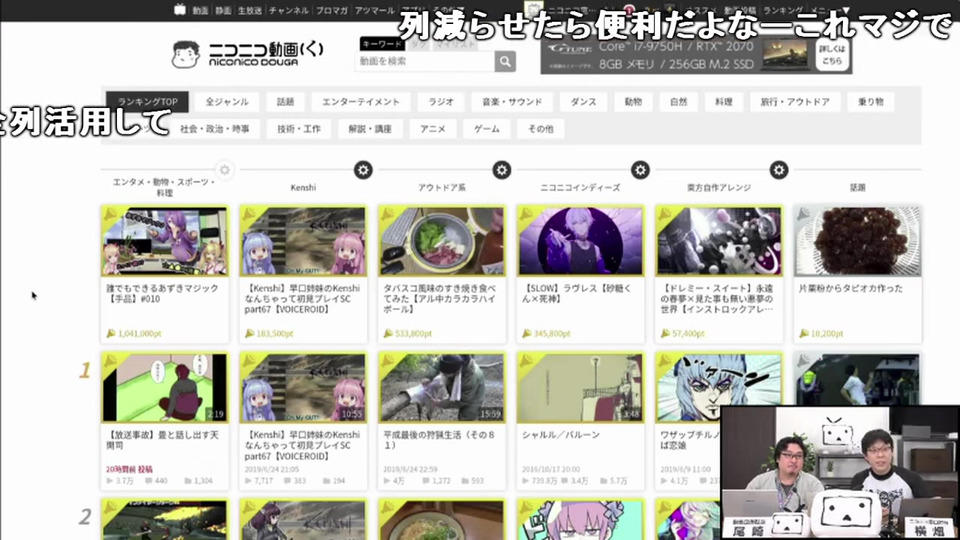Open rank 1 放送事故 video thumbnail
960x540 pixels.
pos(165,388)
